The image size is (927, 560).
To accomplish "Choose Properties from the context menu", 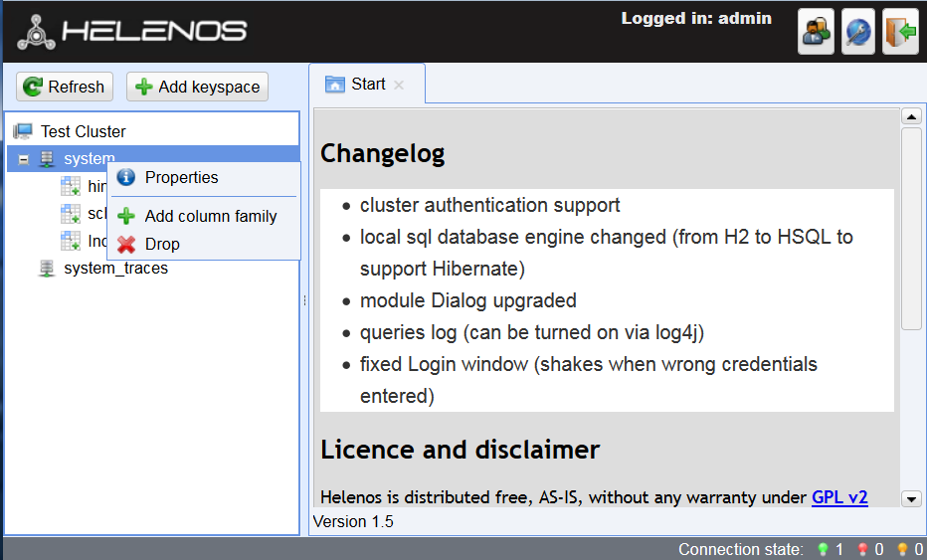I will point(181,178).
